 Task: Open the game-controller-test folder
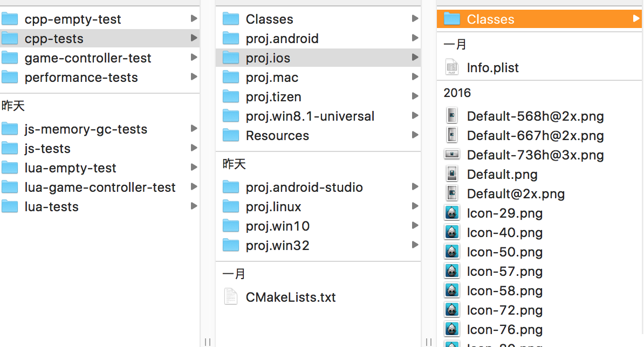(x=88, y=58)
